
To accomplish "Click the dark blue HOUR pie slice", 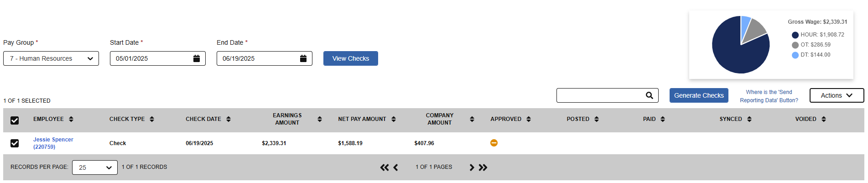I will pyautogui.click(x=734, y=50).
